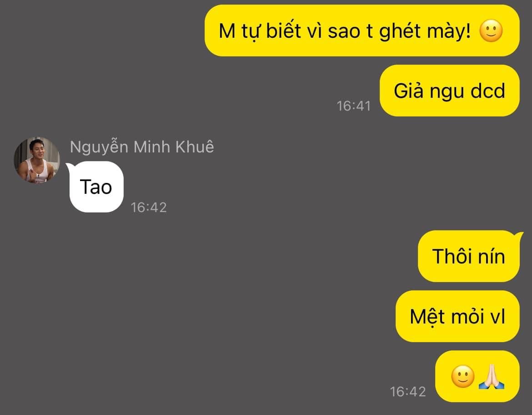Viewport: 532px width, 415px height.
Task: Click the word "vl" in "Mệt mỏi vl"
Action: point(498,317)
